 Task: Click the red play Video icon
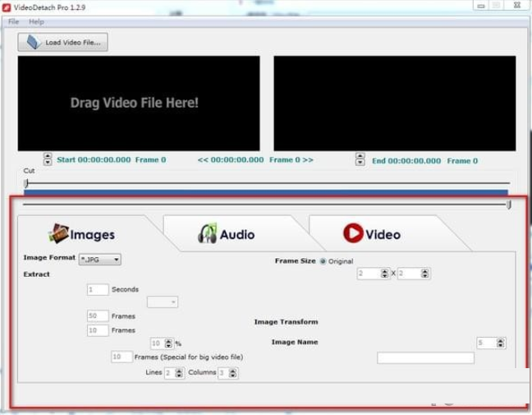(353, 233)
